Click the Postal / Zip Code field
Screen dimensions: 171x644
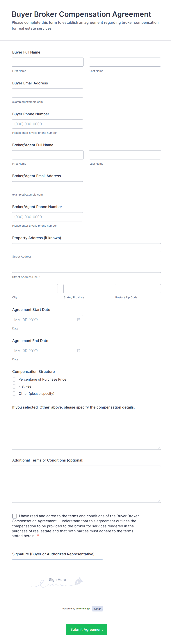[x=138, y=289]
